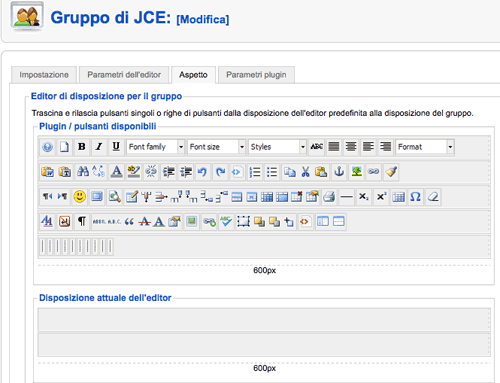Click the Text color icon
This screenshot has width=500, height=383.
116,172
